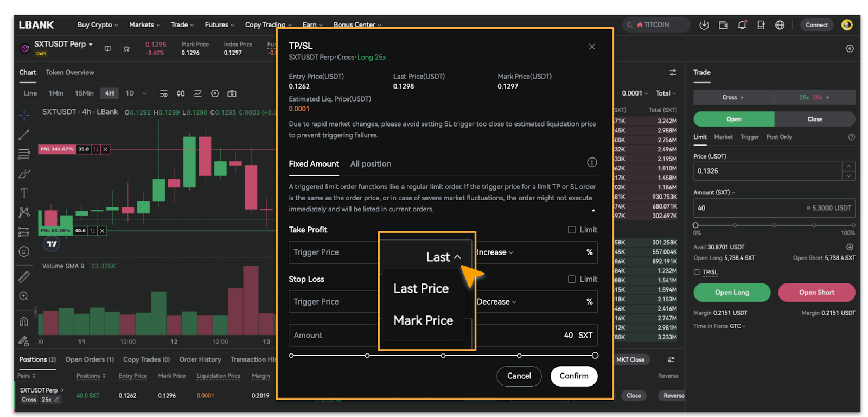
Task: Click TP/SL amount slider end handle
Action: [x=595, y=356]
